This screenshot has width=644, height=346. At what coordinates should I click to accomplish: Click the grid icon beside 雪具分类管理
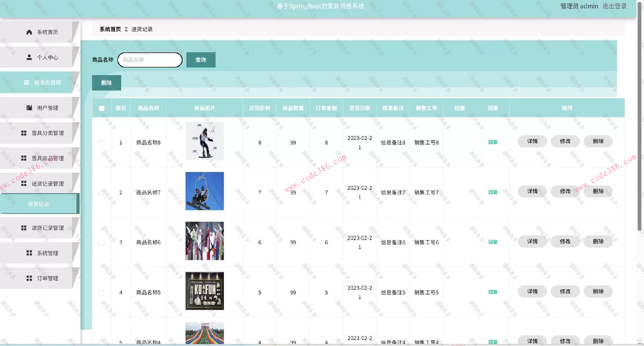click(24, 133)
